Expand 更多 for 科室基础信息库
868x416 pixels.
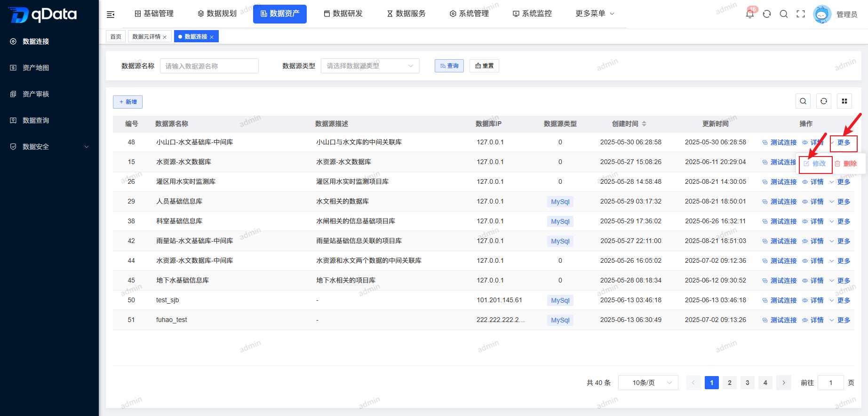840,221
